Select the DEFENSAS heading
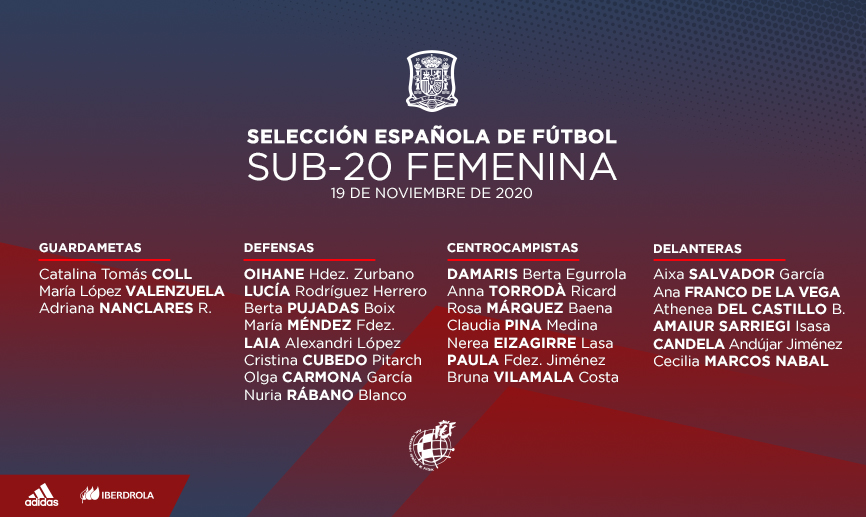This screenshot has height=517, width=866. (x=279, y=248)
